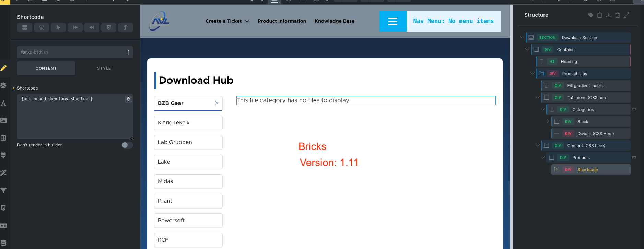Collapse the Product tabs tree node
The width and height of the screenshot is (644, 249).
pyautogui.click(x=532, y=73)
